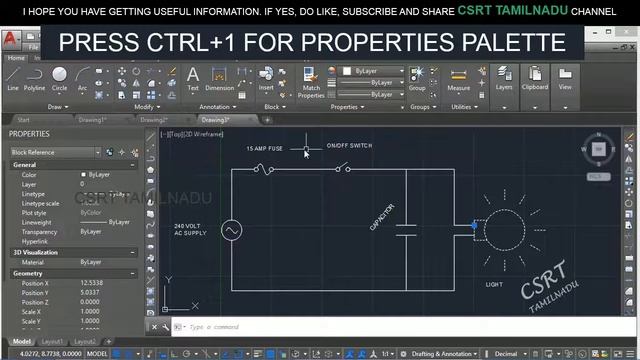Image resolution: width=640 pixels, height=360 pixels.
Task: Open Drafting & Annotation workspace dropdown
Action: pos(444,354)
